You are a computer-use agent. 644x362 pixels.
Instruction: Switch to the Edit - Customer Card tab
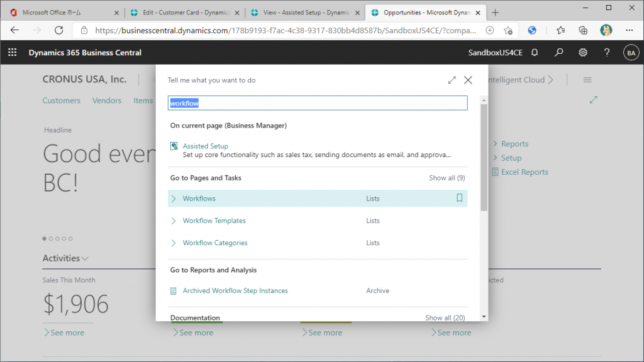(186, 13)
